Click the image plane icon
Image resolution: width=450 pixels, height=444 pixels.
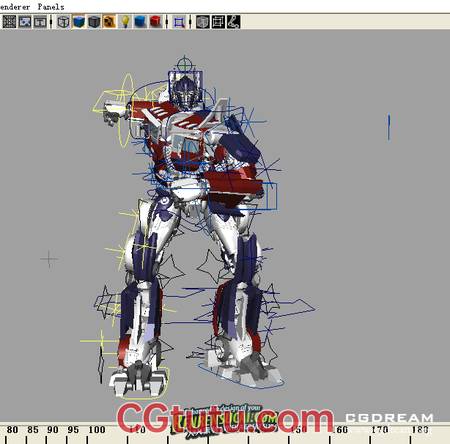(x=25, y=22)
